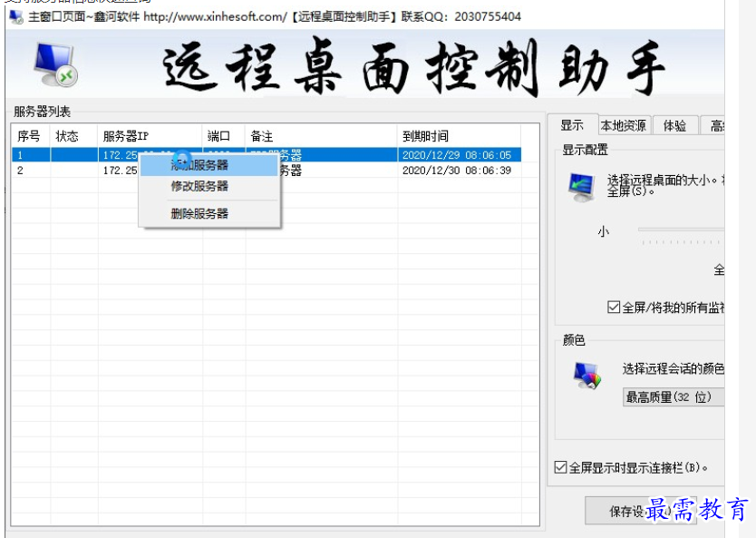This screenshot has height=538, width=756.
Task: Choose 修改服务器 from the context menu
Action: 209,186
